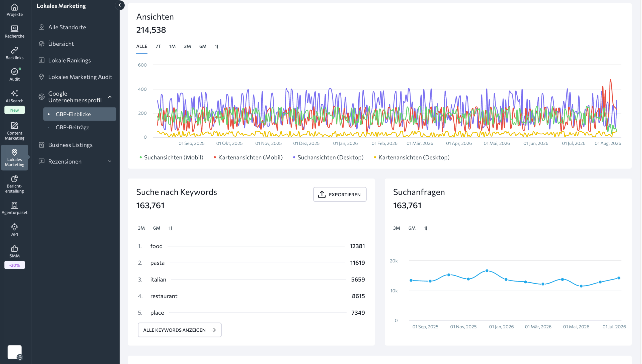This screenshot has height=364, width=642.
Task: Click the Lokales Marketing panel title
Action: [x=61, y=6]
